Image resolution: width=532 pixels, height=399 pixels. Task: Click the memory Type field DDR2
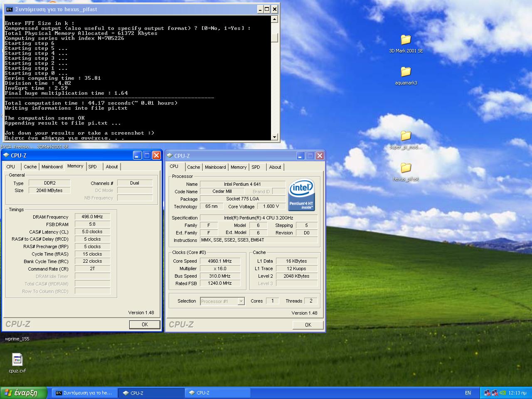point(49,183)
